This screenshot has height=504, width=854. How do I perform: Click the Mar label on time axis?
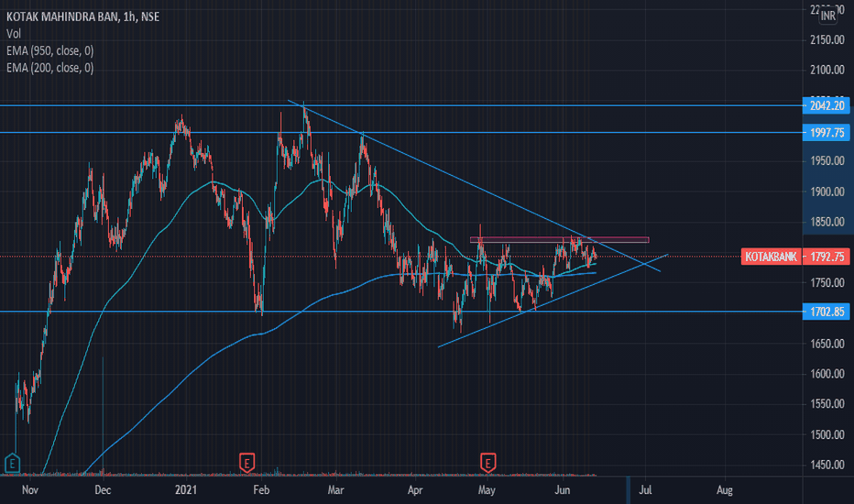[335, 490]
